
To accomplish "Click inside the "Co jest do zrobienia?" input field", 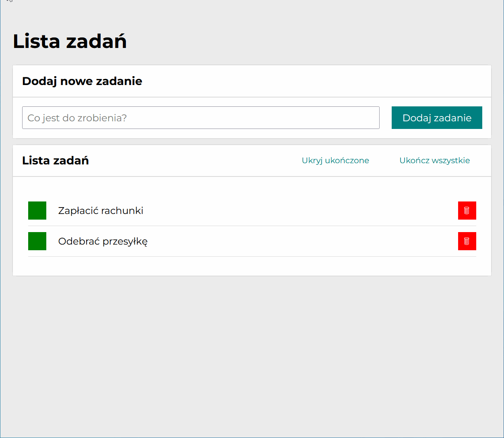I will 200,118.
